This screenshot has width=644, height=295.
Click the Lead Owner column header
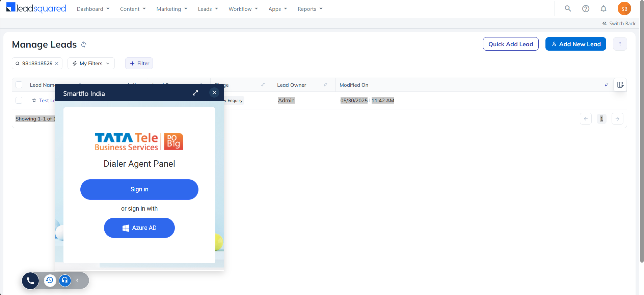(x=292, y=85)
